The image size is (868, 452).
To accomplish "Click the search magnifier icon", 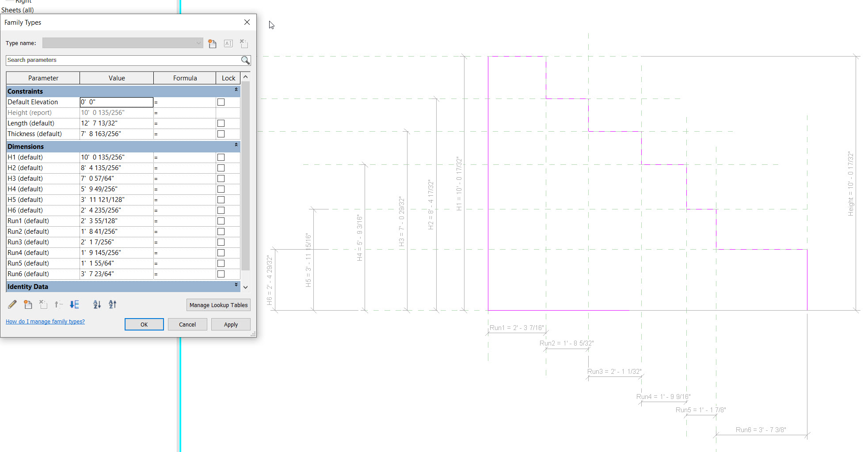I will coord(245,60).
